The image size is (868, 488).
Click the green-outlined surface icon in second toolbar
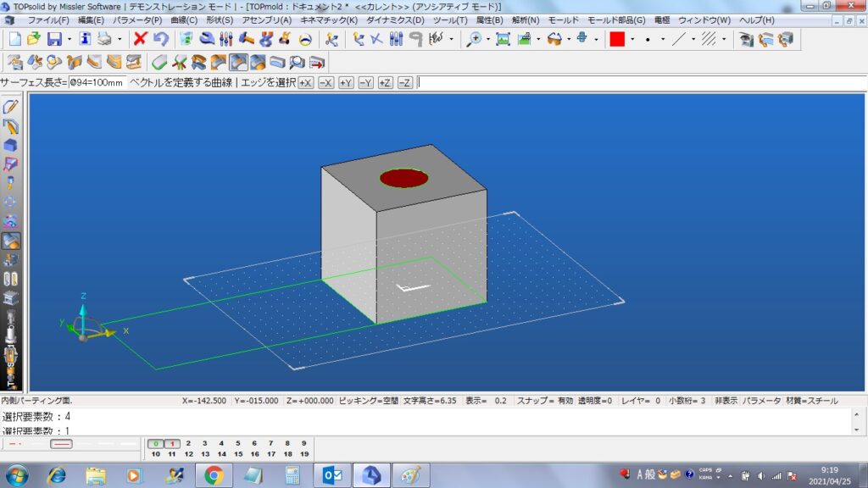coord(159,62)
